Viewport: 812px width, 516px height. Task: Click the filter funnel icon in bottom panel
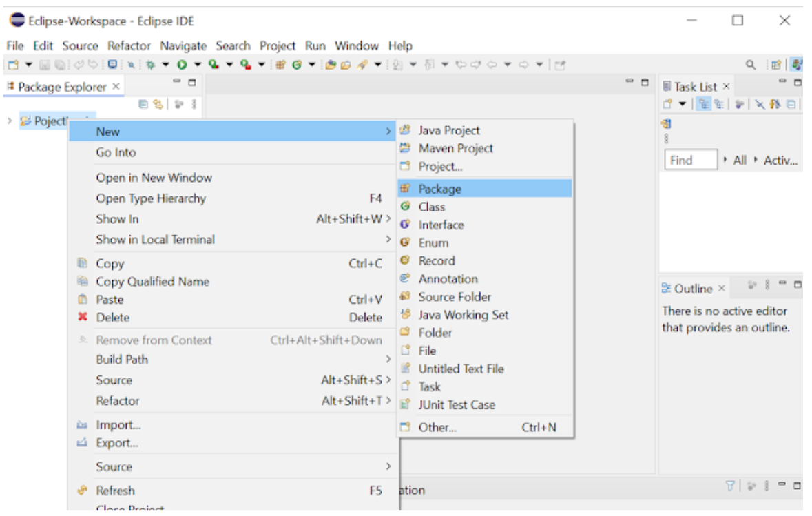tap(730, 486)
